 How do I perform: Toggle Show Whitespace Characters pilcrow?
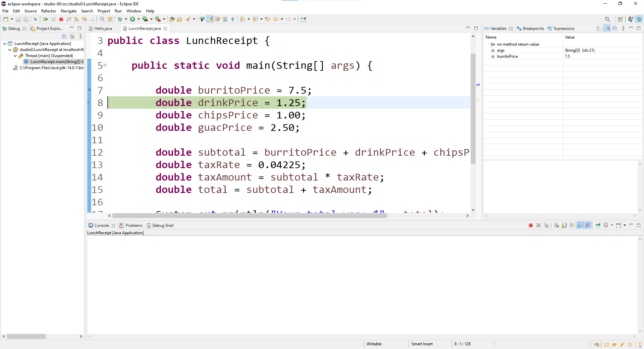232,19
